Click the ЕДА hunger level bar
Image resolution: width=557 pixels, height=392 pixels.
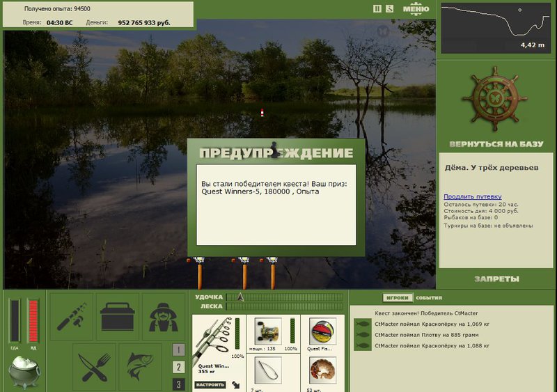15,320
